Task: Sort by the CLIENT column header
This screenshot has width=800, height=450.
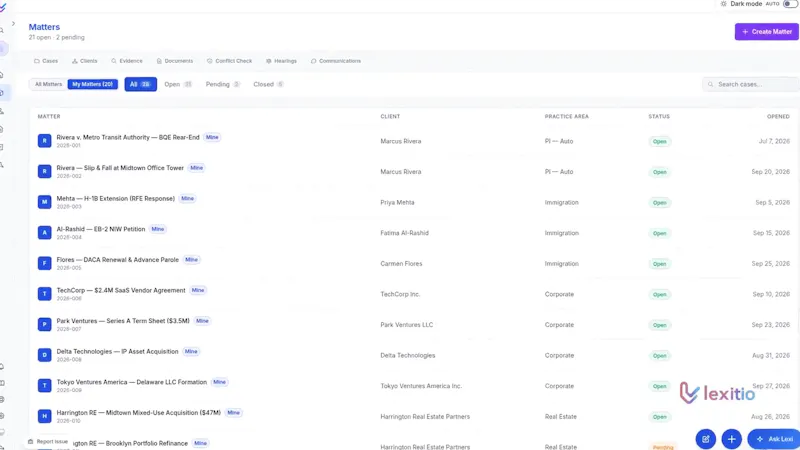Action: (390, 116)
